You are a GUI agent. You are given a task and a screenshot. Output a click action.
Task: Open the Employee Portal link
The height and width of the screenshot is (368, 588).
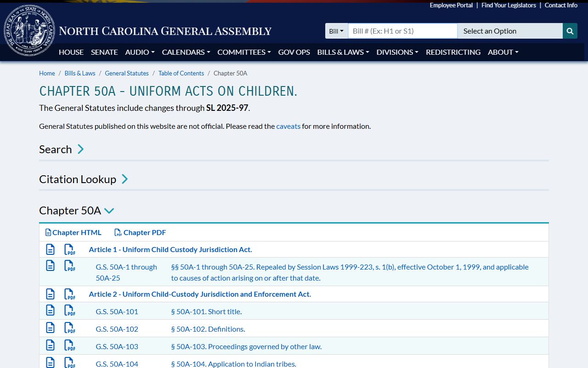pyautogui.click(x=451, y=5)
